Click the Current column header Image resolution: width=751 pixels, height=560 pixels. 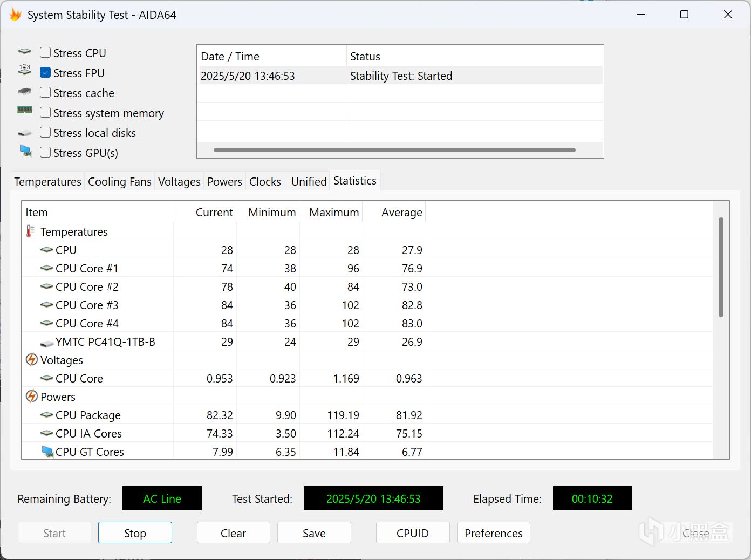click(x=205, y=212)
